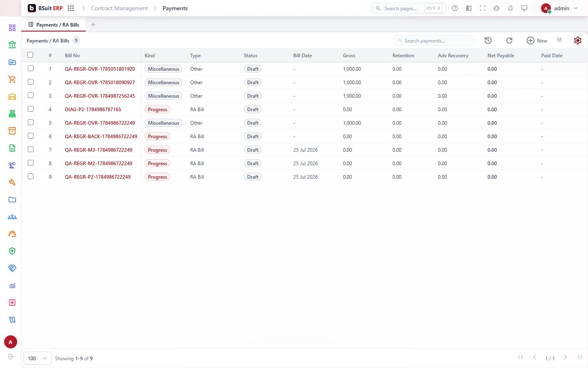Select checkbox for DIAG-P2-1784986787165 row
The width and height of the screenshot is (588, 368).
coord(31,109)
